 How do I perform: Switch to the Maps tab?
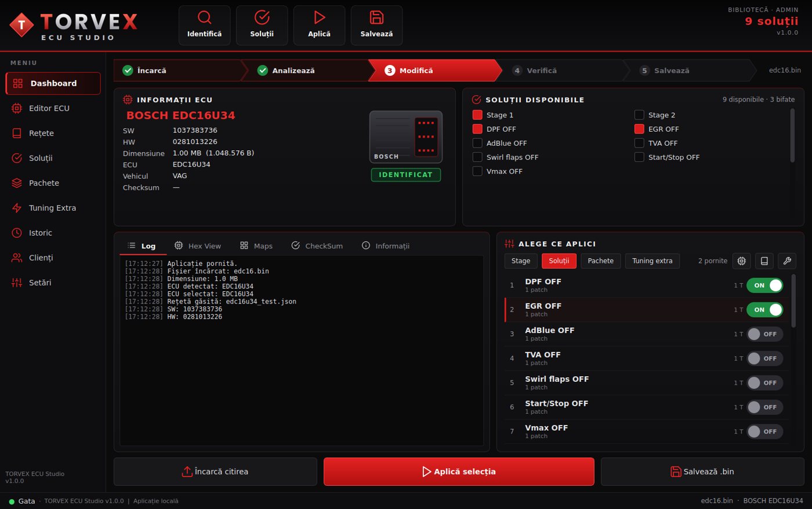pos(256,246)
